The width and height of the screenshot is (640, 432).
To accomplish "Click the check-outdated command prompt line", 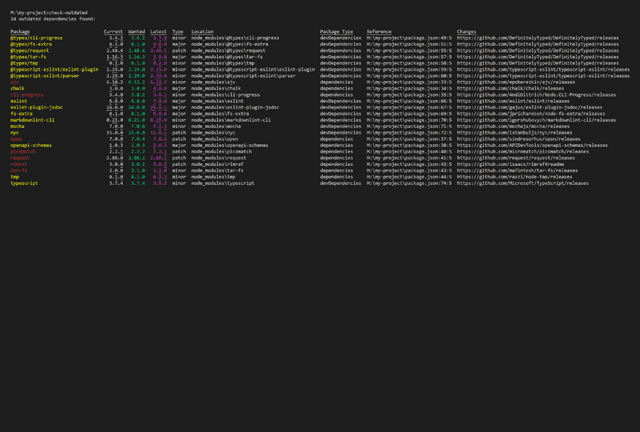I will 49,13.
